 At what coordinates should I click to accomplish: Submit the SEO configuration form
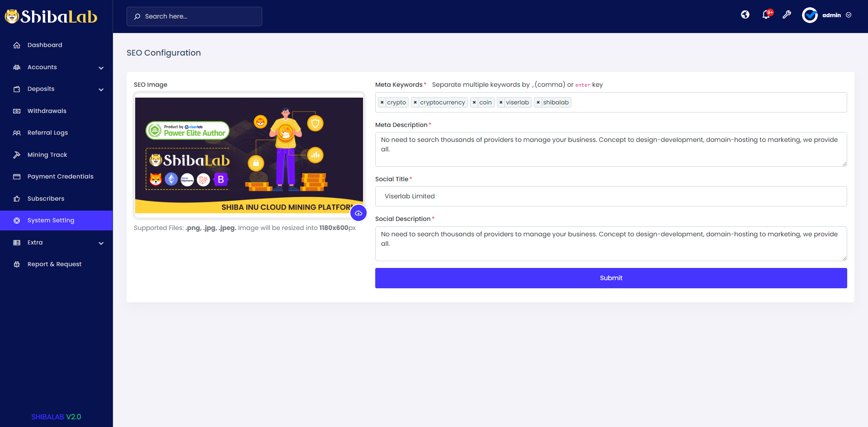coord(611,278)
